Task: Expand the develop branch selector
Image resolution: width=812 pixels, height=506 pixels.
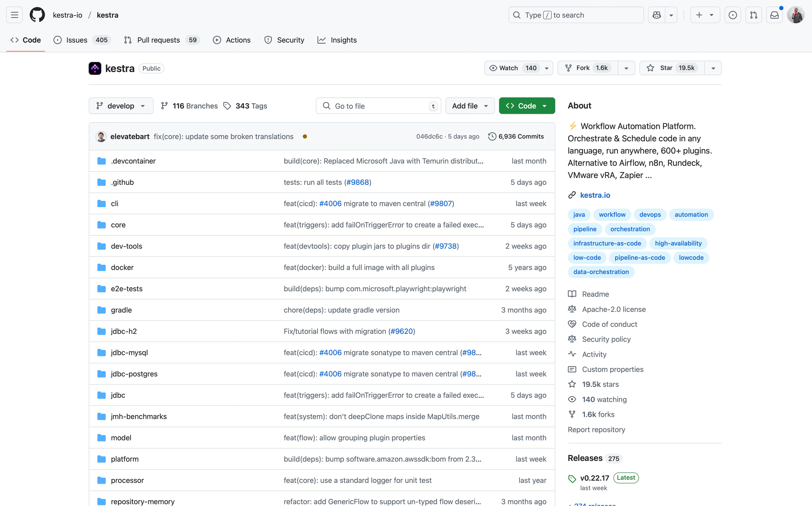Action: pos(121,106)
